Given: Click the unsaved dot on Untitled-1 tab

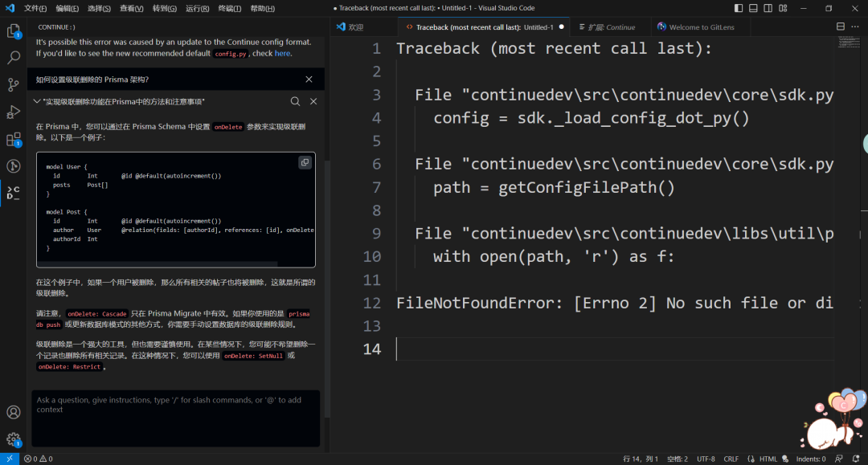Looking at the screenshot, I should (561, 27).
